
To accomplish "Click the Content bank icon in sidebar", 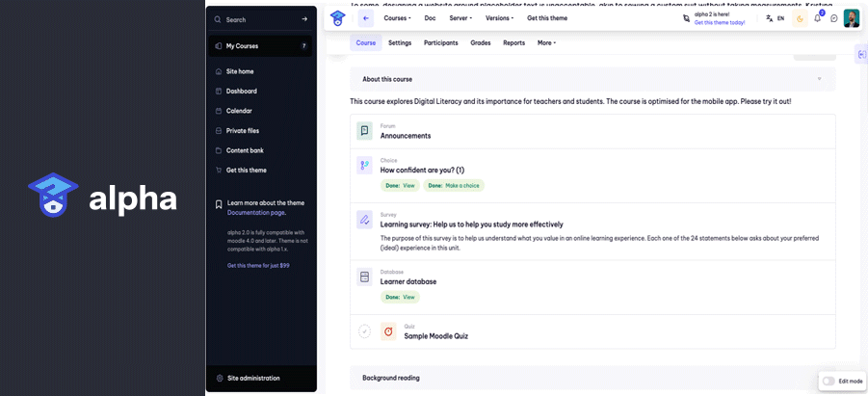I will pyautogui.click(x=219, y=150).
